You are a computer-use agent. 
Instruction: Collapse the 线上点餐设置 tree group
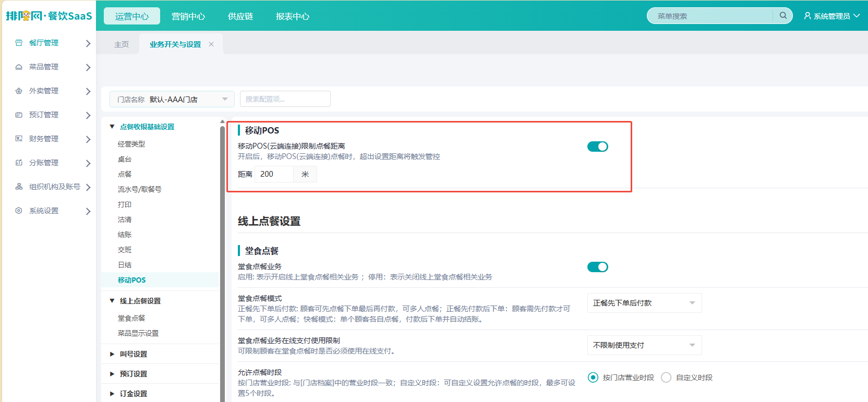(x=112, y=301)
